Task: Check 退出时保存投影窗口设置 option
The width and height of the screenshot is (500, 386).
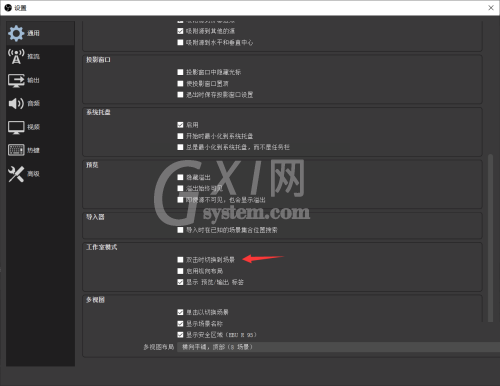Action: coord(180,95)
